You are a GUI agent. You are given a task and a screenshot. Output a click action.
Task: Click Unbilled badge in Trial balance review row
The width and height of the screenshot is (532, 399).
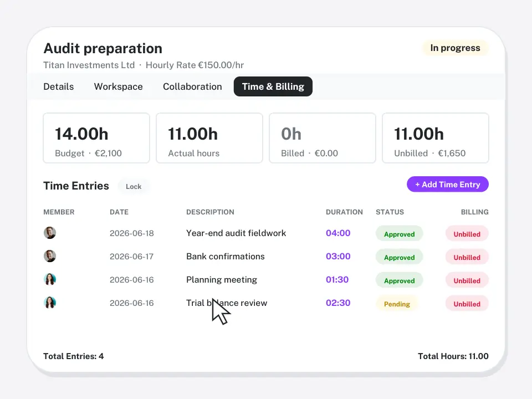point(467,304)
